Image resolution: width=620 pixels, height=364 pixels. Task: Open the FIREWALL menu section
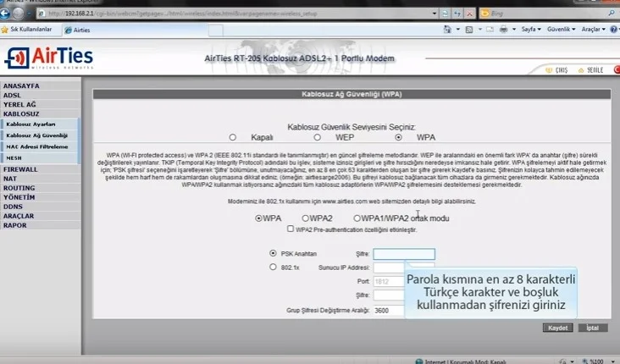coord(20,169)
